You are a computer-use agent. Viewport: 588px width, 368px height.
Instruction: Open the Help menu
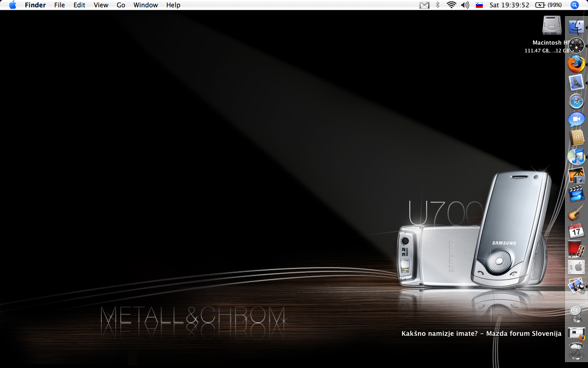(173, 5)
